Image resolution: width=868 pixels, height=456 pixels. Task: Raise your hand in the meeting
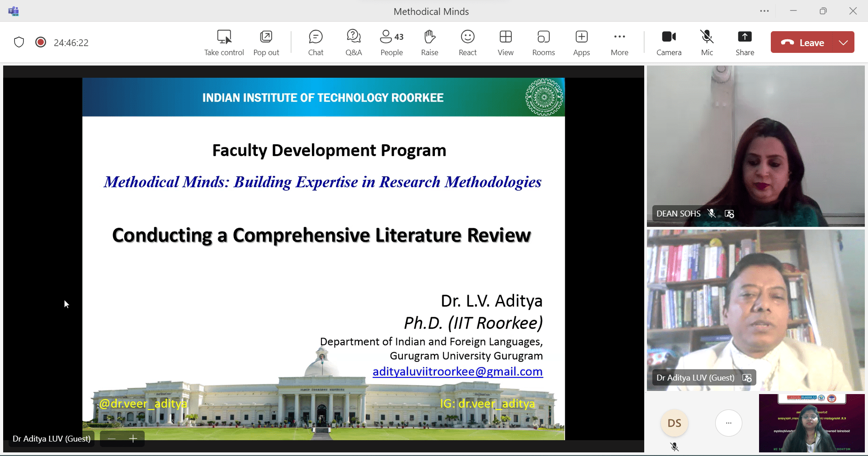coord(429,42)
